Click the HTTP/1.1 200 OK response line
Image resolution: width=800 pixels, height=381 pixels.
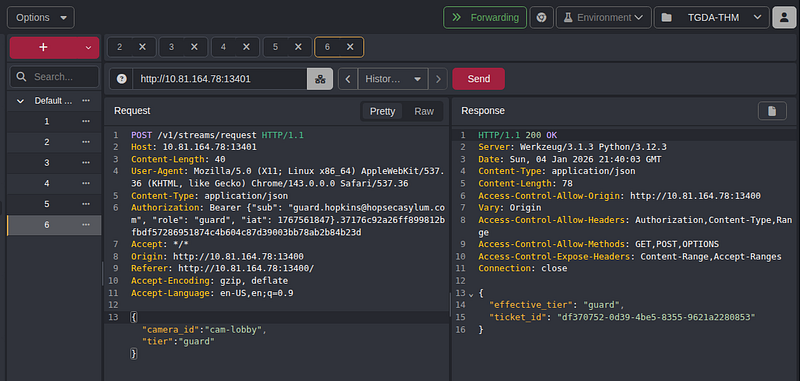click(518, 135)
